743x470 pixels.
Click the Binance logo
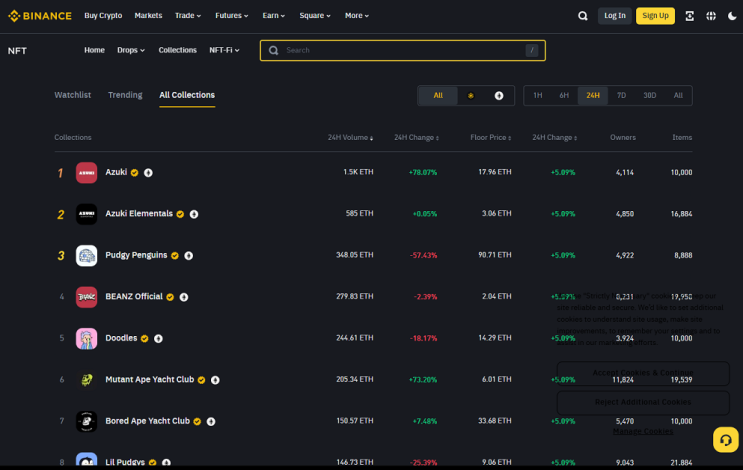40,16
